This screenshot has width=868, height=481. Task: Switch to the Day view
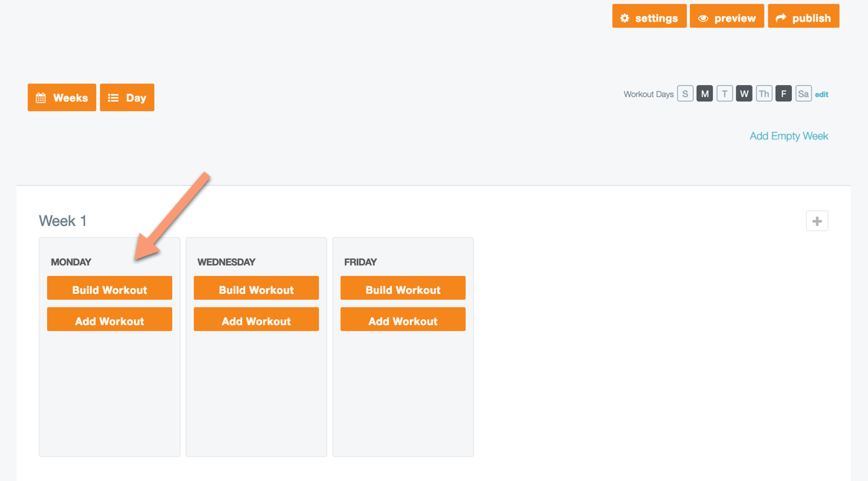click(127, 97)
